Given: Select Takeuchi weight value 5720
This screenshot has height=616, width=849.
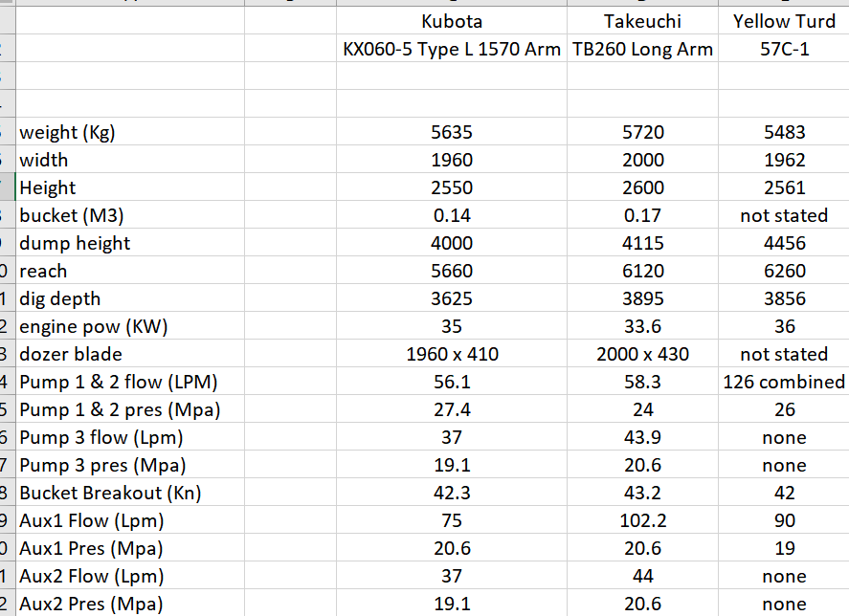Looking at the screenshot, I should click(x=642, y=132).
